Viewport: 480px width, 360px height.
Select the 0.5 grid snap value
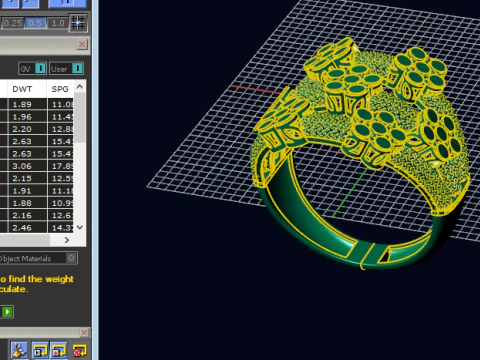tap(35, 23)
